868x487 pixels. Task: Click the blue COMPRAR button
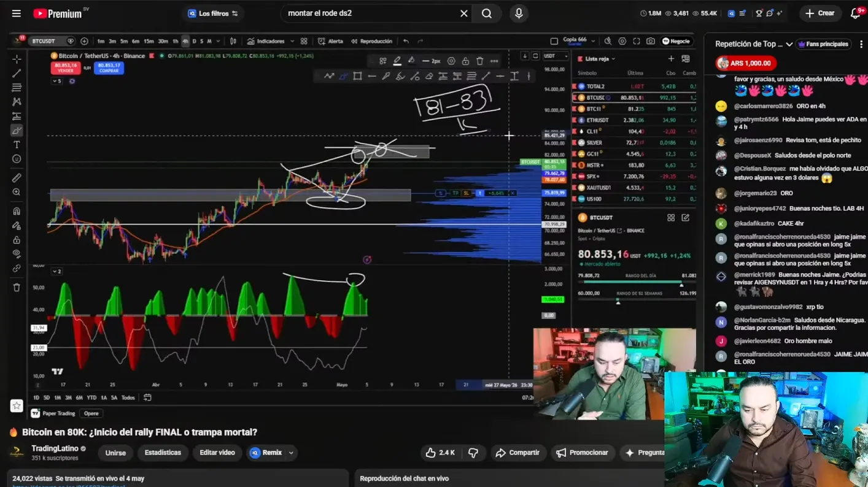click(109, 67)
